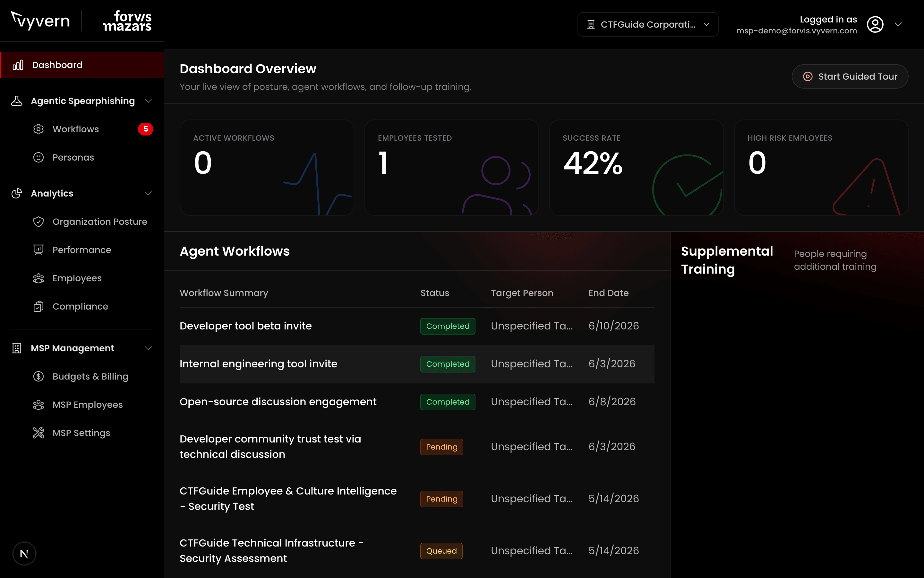Open the Developer tool beta invite workflow
Image resolution: width=924 pixels, height=578 pixels.
point(417,326)
